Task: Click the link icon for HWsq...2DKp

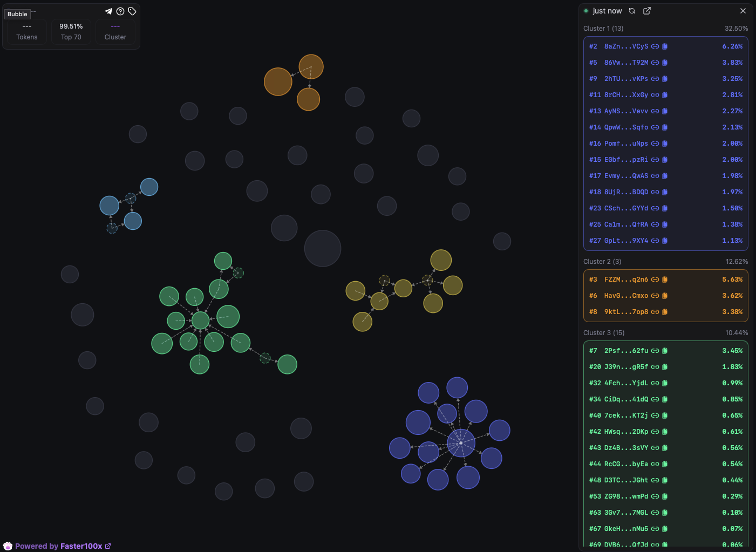Action: (655, 432)
